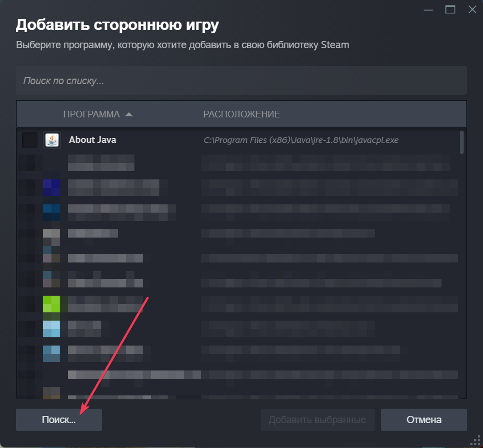
Task: Close the dialog with the X
Action: (472, 9)
